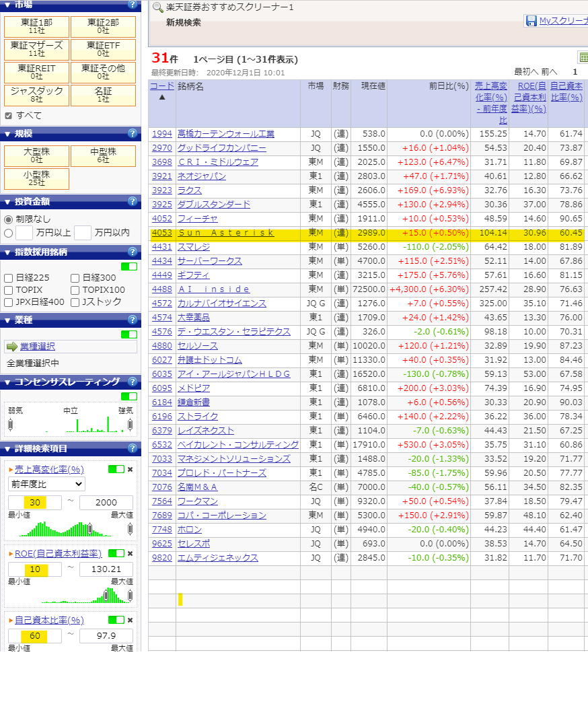This screenshot has width=588, height=708.
Task: Open the ワークマン stock link
Action: (198, 501)
